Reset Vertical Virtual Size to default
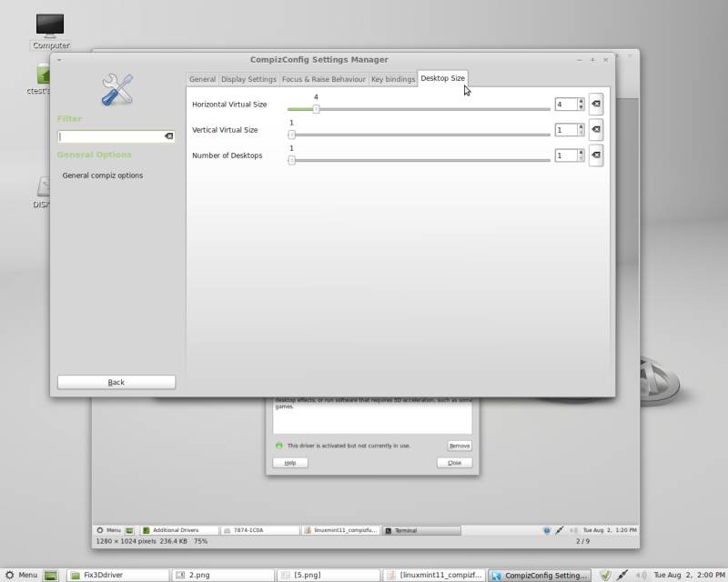Image resolution: width=728 pixels, height=582 pixels. (x=596, y=129)
